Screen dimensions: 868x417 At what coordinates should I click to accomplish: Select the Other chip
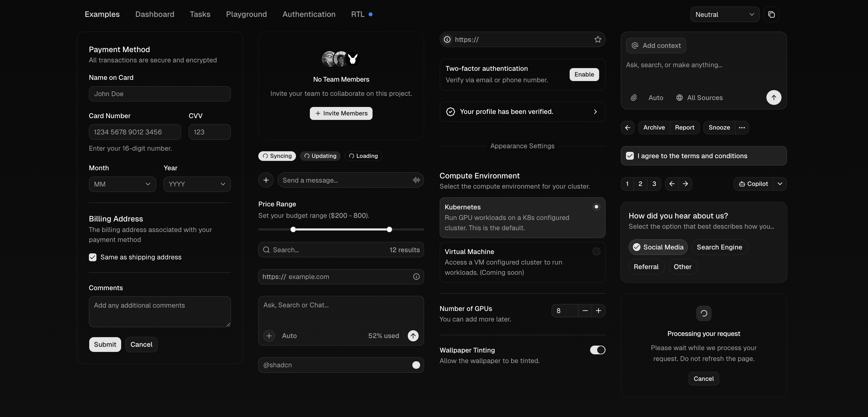pos(683,267)
